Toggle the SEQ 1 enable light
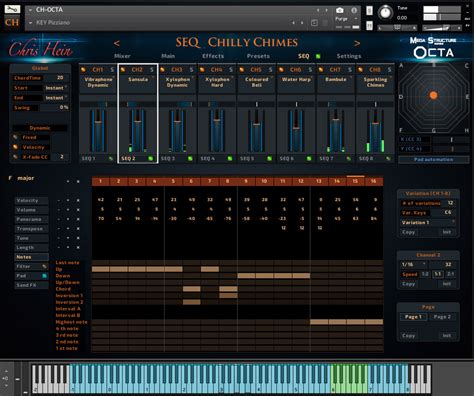 pyautogui.click(x=111, y=159)
